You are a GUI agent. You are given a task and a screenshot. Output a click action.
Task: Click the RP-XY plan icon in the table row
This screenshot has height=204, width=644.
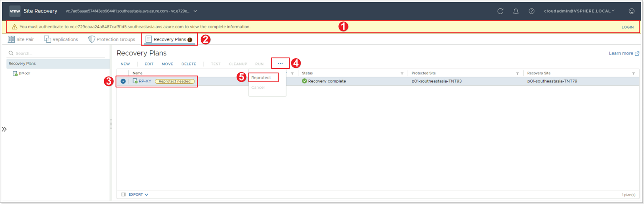pos(135,81)
